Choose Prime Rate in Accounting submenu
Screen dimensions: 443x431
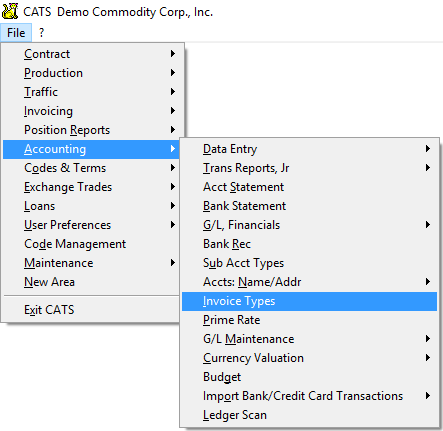pyautogui.click(x=309, y=320)
